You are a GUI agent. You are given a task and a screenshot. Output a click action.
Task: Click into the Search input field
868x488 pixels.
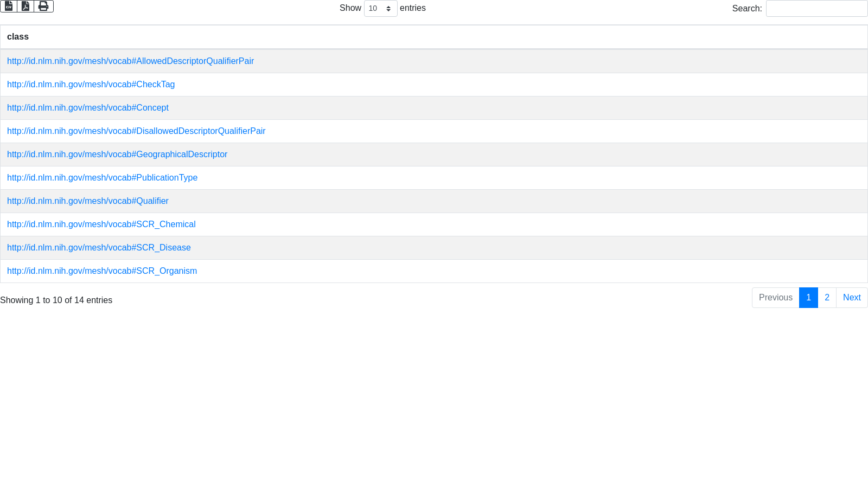816,9
